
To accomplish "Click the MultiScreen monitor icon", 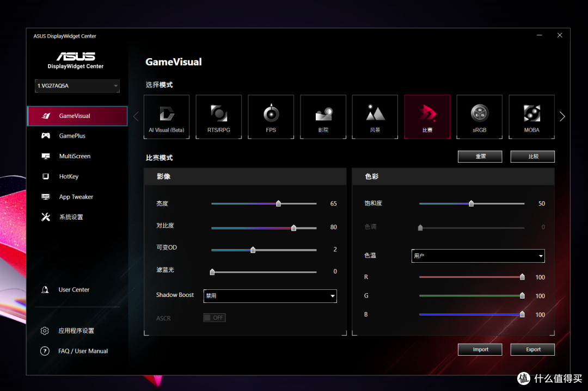I will (x=46, y=156).
